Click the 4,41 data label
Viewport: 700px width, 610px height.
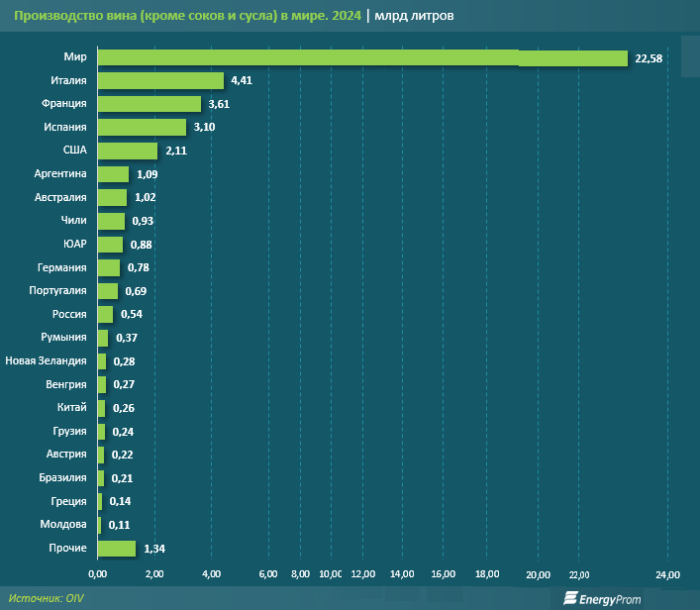click(242, 81)
